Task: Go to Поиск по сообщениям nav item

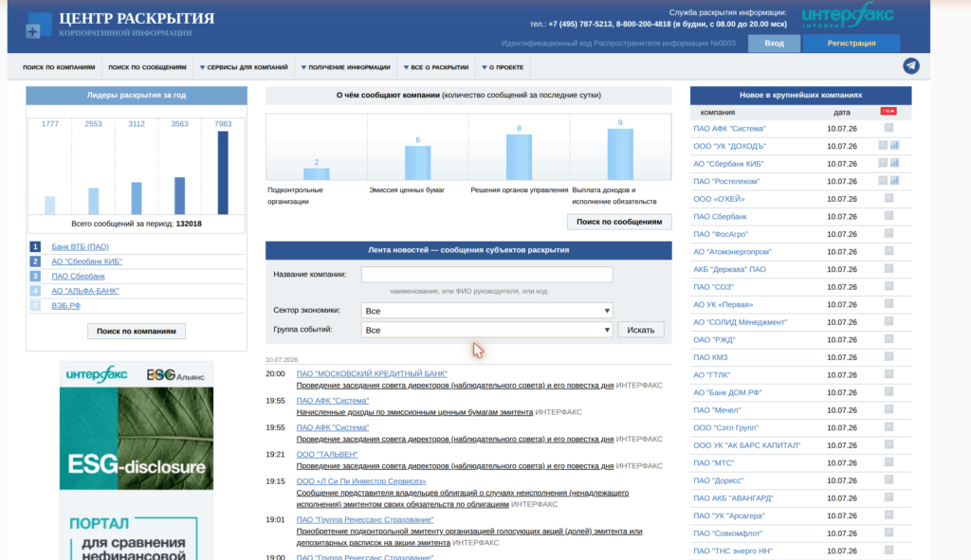Action: point(147,67)
